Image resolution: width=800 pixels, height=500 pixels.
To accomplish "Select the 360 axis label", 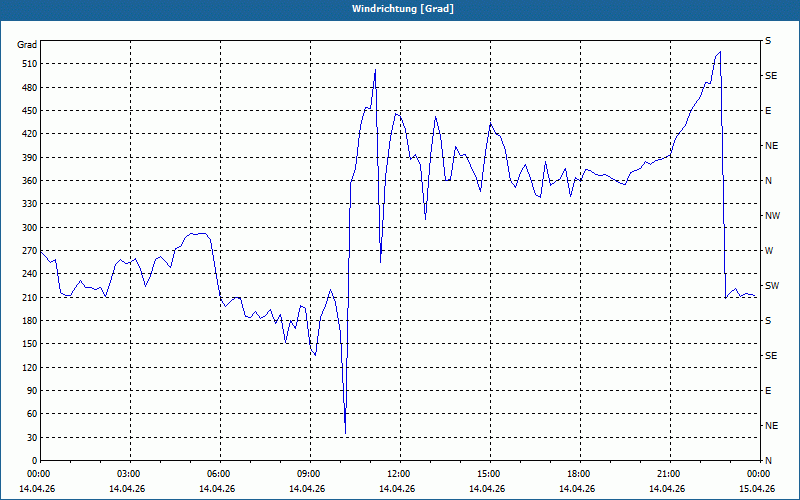I will [30, 181].
